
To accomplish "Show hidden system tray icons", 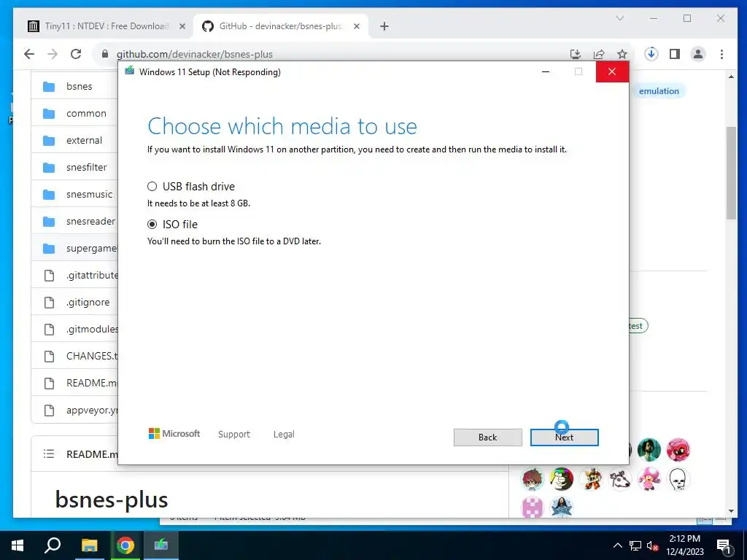I will click(617, 545).
